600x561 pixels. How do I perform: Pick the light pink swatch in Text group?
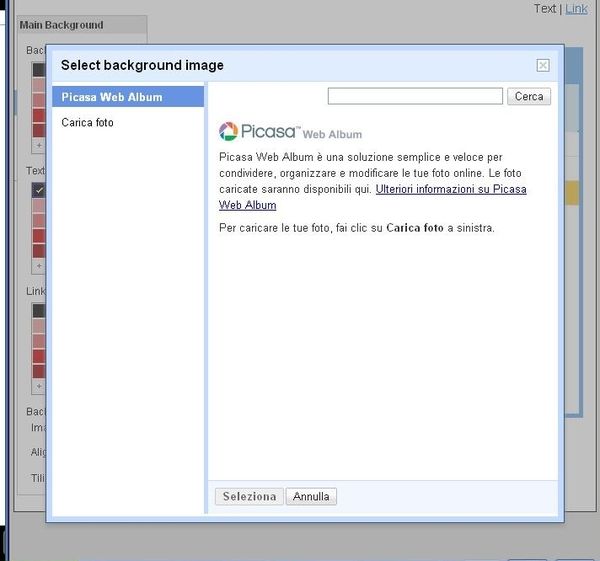point(39,205)
